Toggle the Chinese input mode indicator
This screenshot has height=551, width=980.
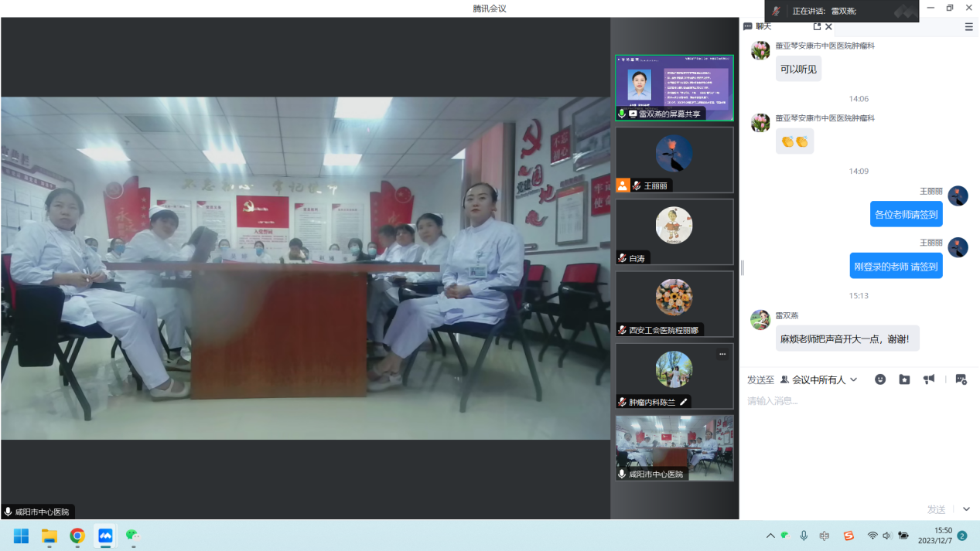coord(825,536)
